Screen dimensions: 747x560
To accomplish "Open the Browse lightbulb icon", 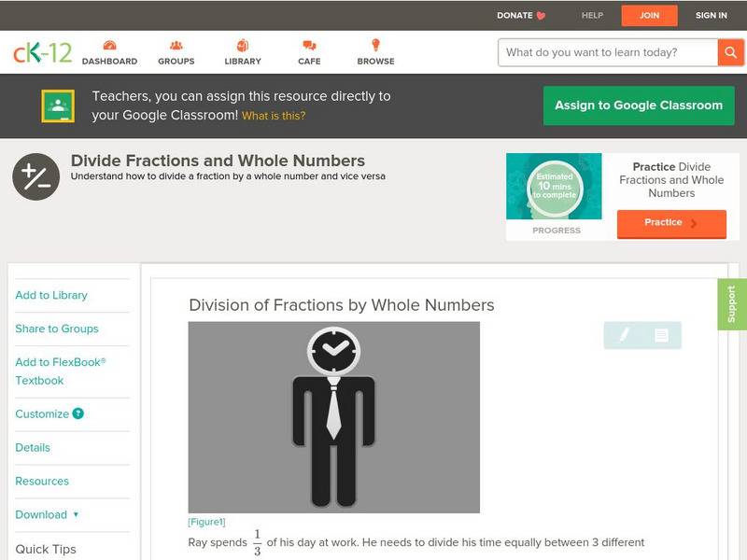I will pos(375,45).
